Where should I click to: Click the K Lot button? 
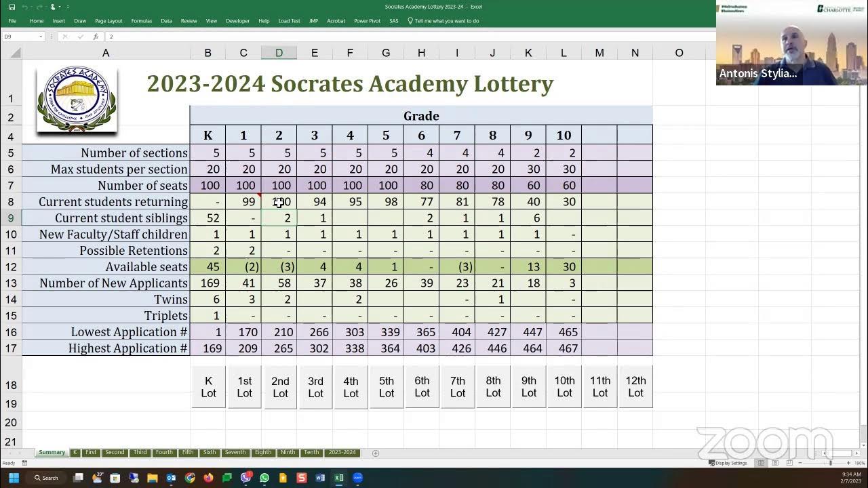point(208,387)
